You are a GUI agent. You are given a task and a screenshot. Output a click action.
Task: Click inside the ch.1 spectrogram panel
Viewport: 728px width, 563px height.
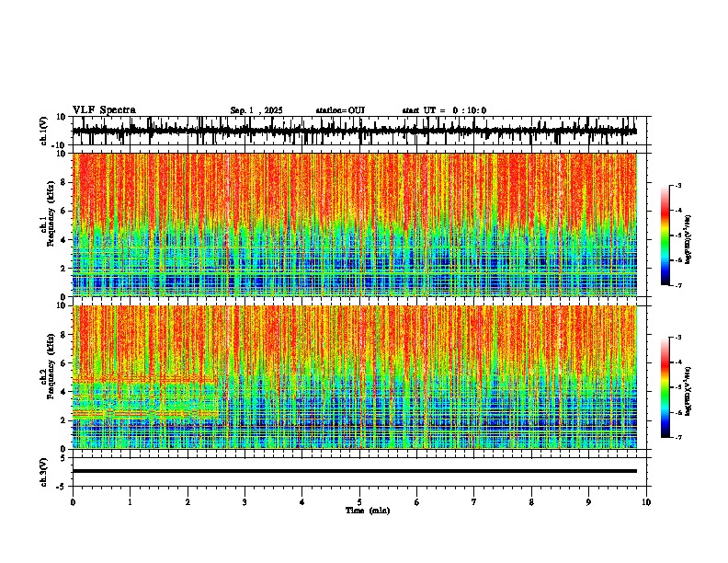click(354, 224)
